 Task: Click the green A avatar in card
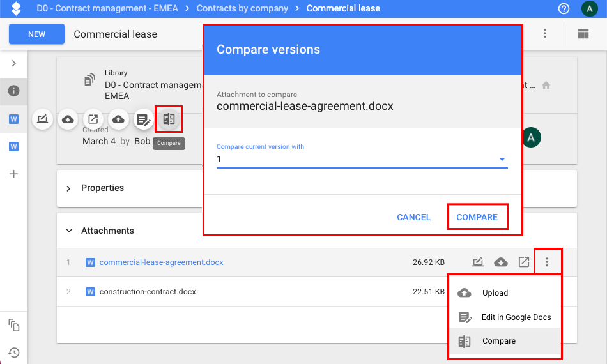coord(531,137)
